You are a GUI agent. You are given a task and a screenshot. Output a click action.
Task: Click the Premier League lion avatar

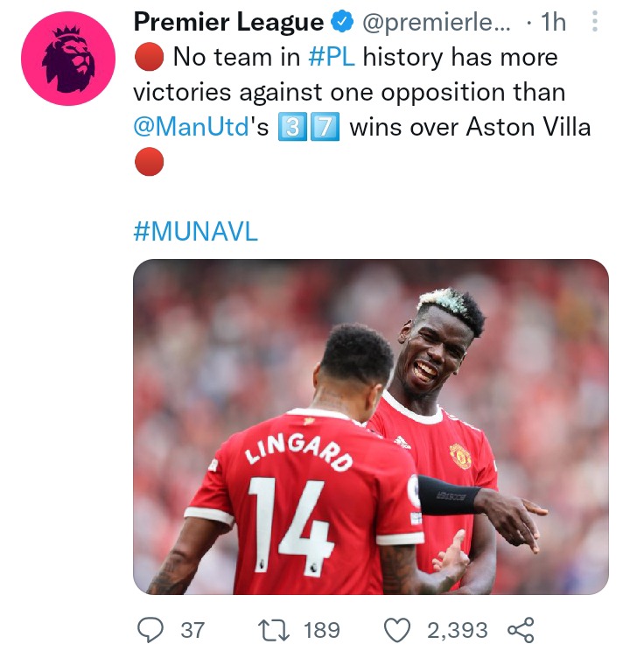tap(68, 59)
